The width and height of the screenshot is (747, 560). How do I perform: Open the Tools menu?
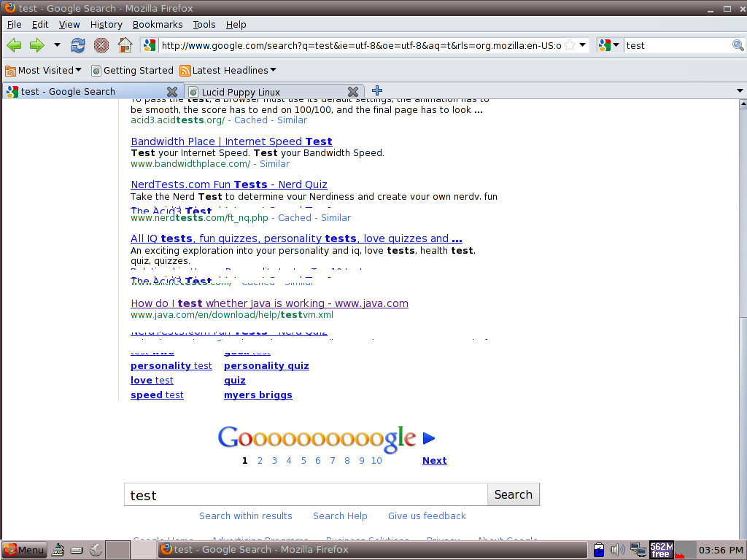(204, 24)
